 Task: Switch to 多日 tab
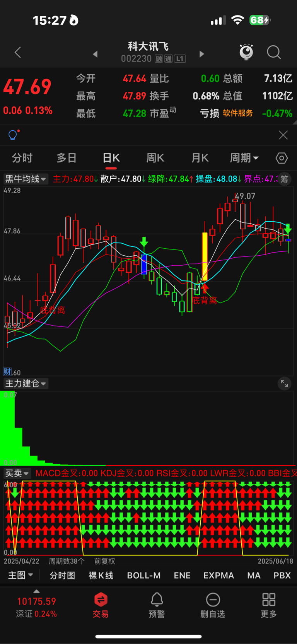tap(67, 158)
